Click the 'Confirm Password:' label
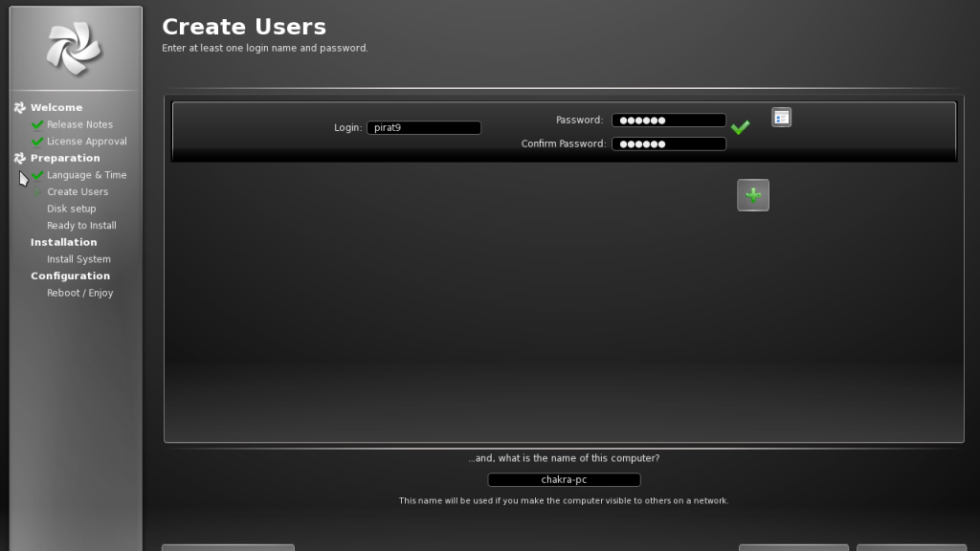This screenshot has width=980, height=551. pyautogui.click(x=563, y=143)
